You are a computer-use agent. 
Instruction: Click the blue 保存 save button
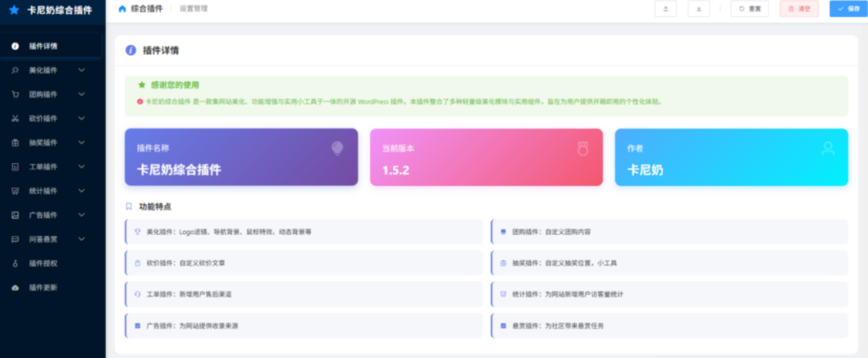(x=848, y=9)
